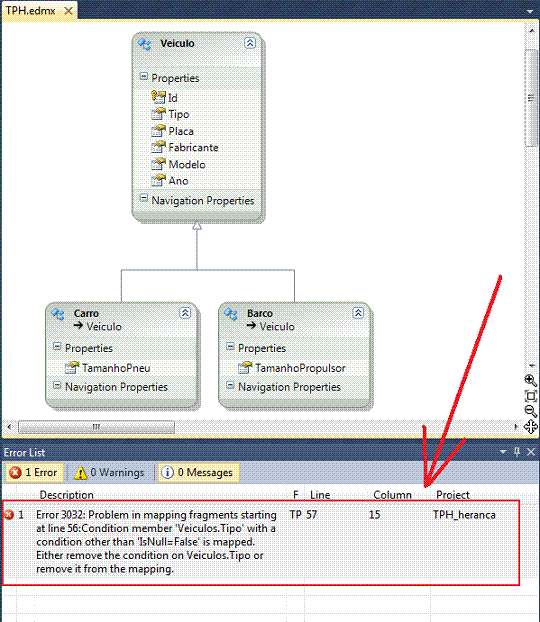Select the Id key property icon
Screen dimensions: 540x622
point(158,97)
